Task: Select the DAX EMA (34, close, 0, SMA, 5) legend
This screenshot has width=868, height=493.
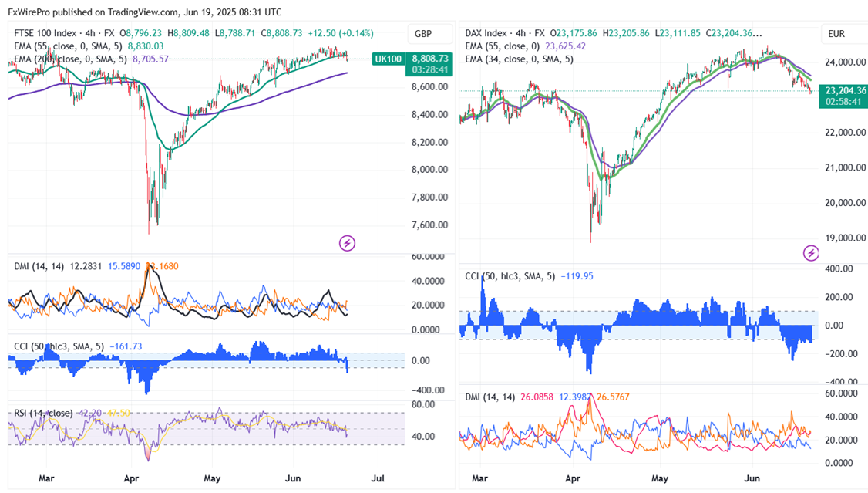Action: (x=520, y=59)
